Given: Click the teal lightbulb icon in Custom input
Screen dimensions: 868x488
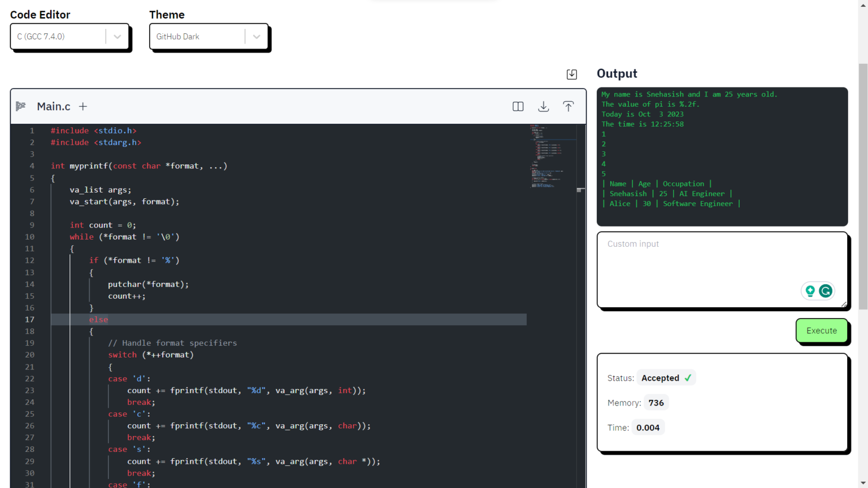Looking at the screenshot, I should (x=810, y=291).
